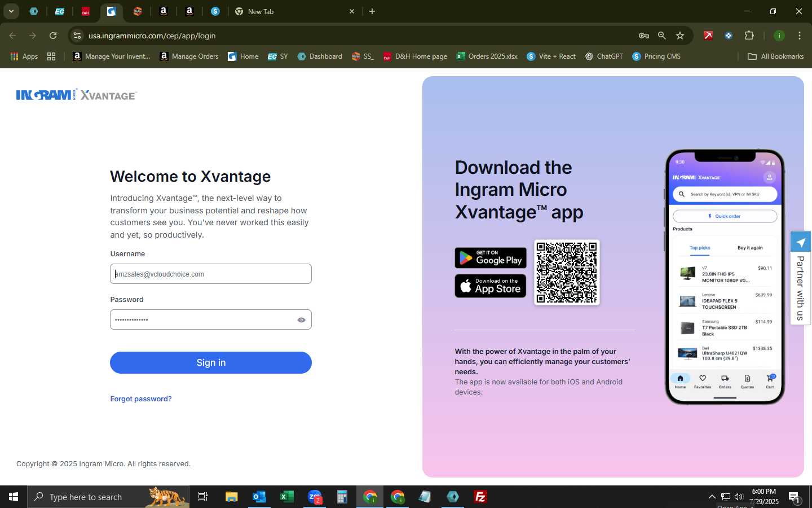Click the Ingram Xvantage logo
The height and width of the screenshot is (508, 812).
77,95
